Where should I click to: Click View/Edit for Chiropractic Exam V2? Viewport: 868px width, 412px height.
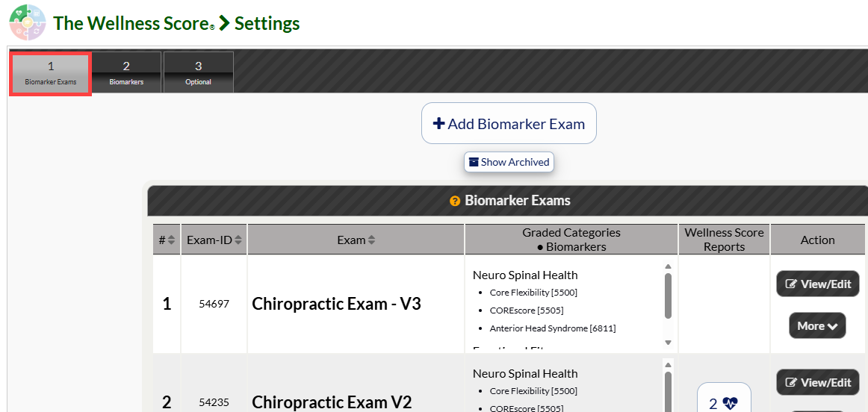point(818,382)
